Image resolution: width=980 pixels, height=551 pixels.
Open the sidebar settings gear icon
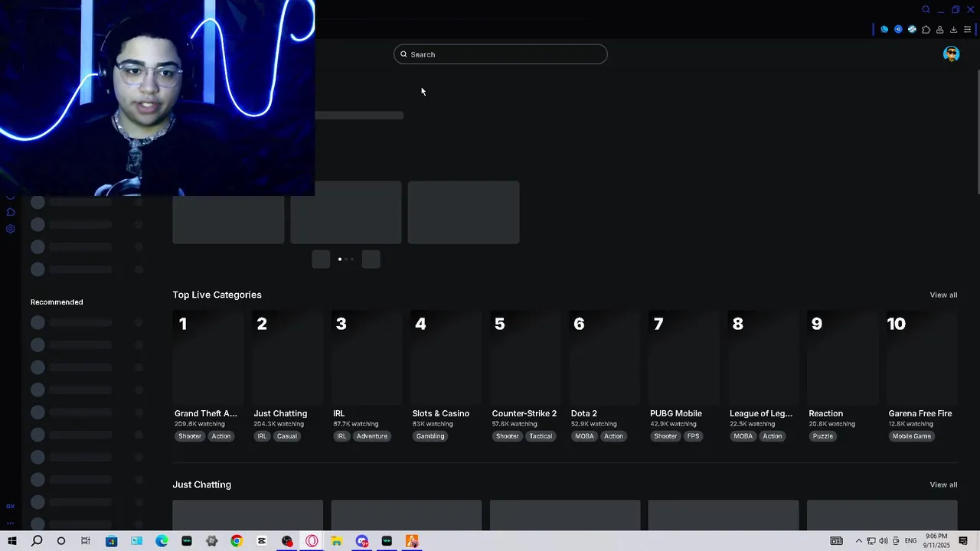point(11,229)
